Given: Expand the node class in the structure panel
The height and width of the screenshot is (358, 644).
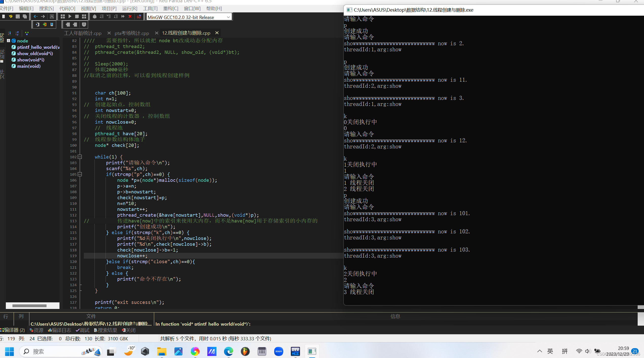Looking at the screenshot, I should pyautogui.click(x=9, y=40).
